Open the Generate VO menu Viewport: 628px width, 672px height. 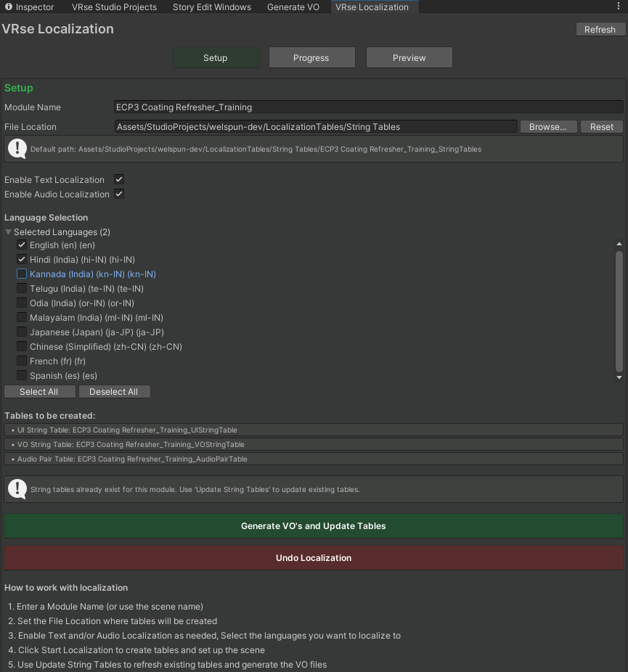(293, 7)
